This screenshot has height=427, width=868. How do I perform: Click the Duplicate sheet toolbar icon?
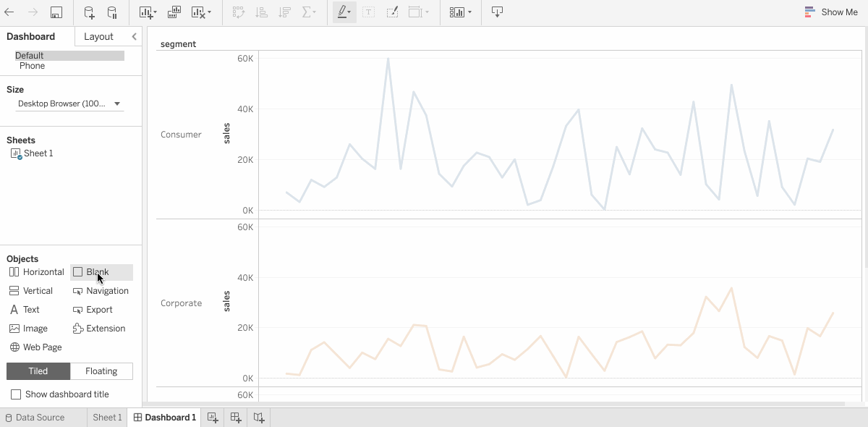click(174, 12)
